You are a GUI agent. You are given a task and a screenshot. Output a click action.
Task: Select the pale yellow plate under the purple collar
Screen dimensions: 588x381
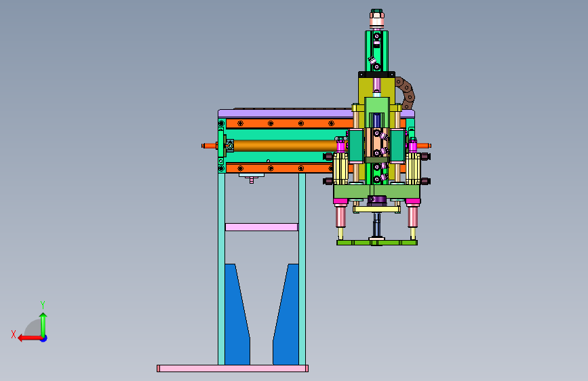[x=377, y=209]
